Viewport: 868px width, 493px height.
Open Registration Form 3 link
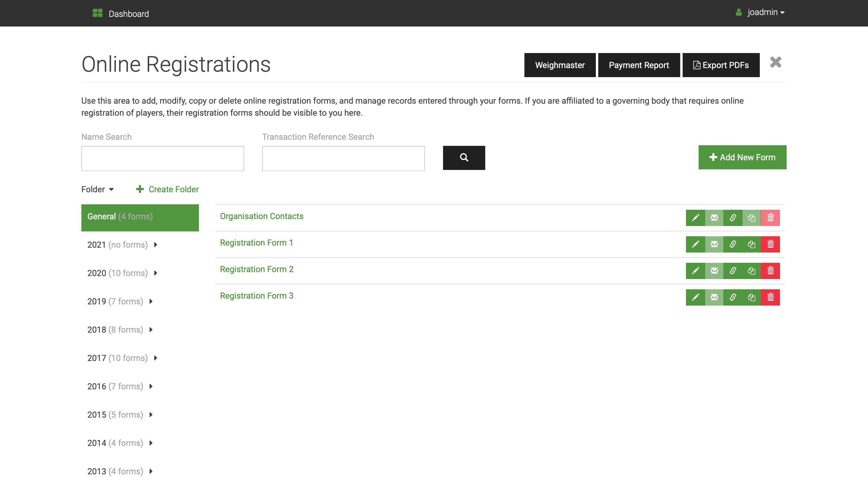tap(256, 296)
